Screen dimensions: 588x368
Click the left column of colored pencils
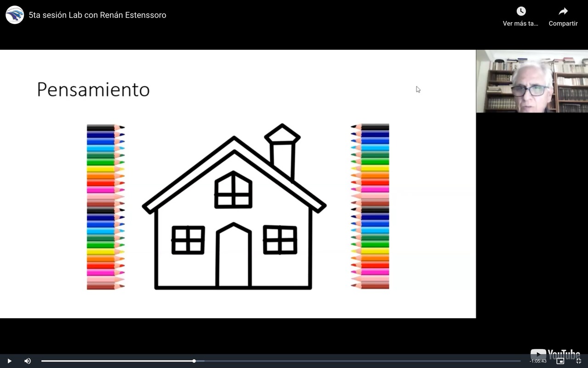coord(105,207)
